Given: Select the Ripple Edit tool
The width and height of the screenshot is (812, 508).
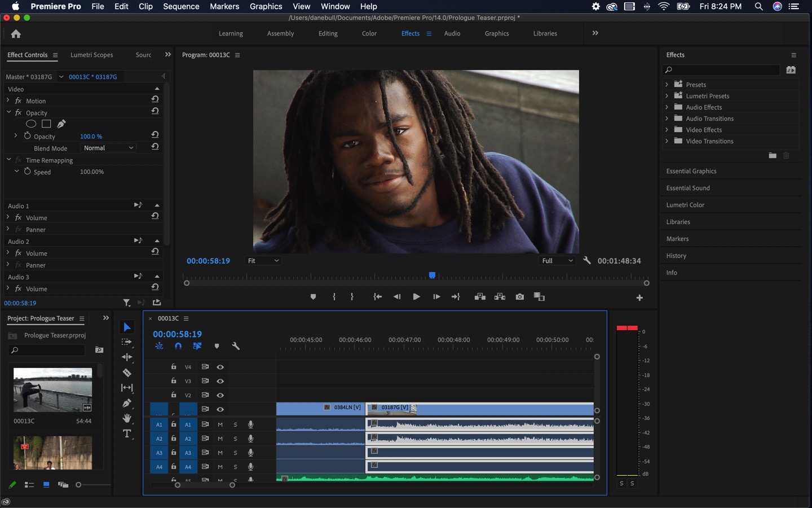Looking at the screenshot, I should point(127,357).
